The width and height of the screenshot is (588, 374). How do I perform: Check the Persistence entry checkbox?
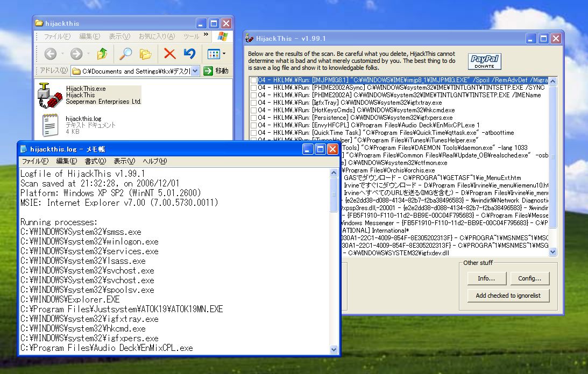(x=253, y=118)
